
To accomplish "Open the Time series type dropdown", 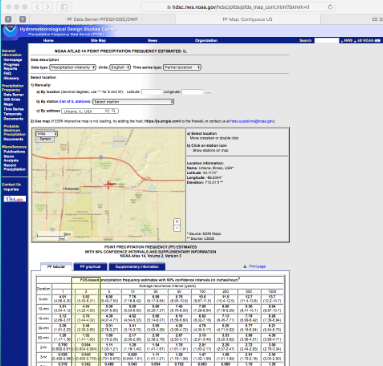I will [182, 67].
